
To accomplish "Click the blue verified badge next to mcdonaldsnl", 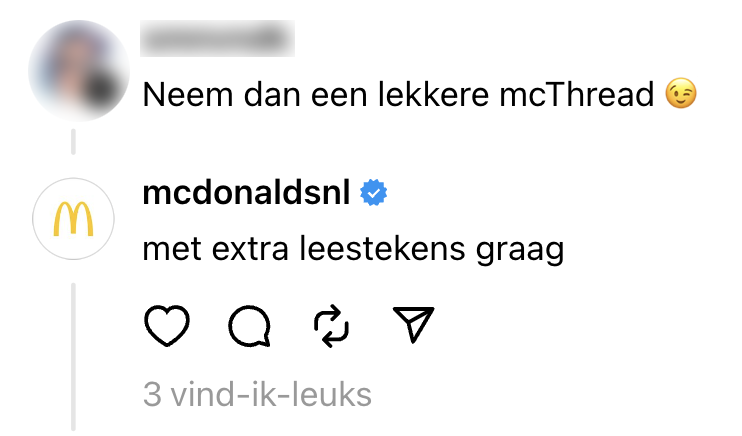I will (373, 193).
